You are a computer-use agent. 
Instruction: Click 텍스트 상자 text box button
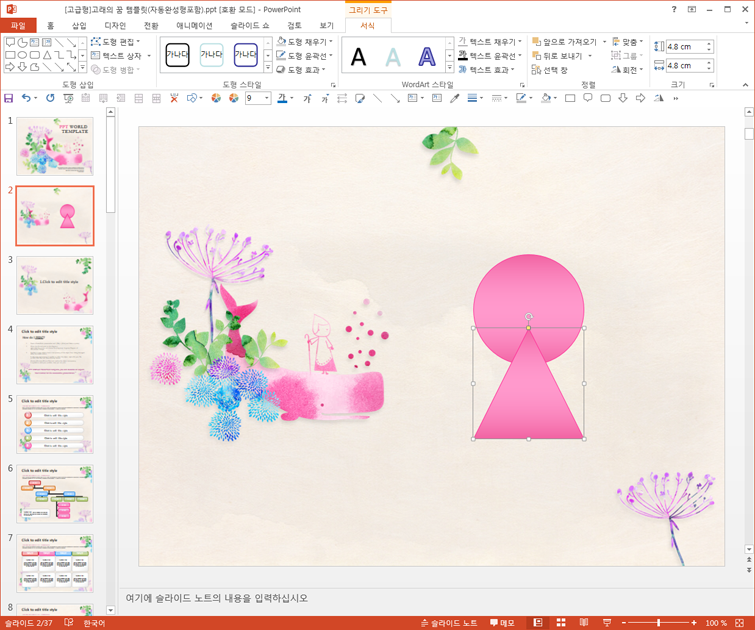(116, 56)
